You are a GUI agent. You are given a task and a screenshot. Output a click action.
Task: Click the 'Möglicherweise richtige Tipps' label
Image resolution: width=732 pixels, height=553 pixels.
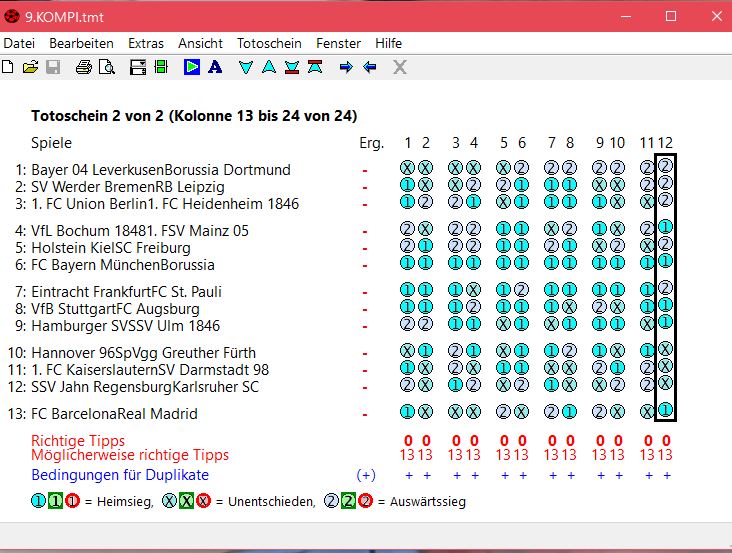tap(130, 455)
